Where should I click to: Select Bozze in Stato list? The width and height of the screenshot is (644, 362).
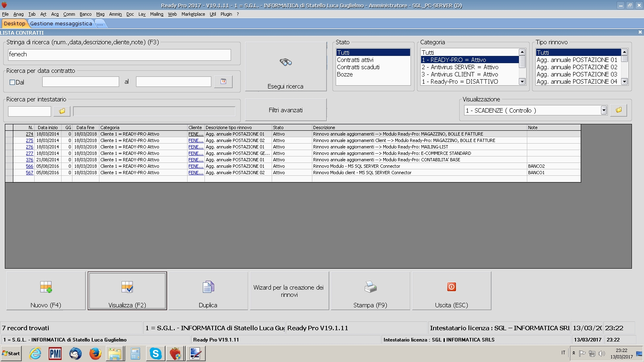373,74
